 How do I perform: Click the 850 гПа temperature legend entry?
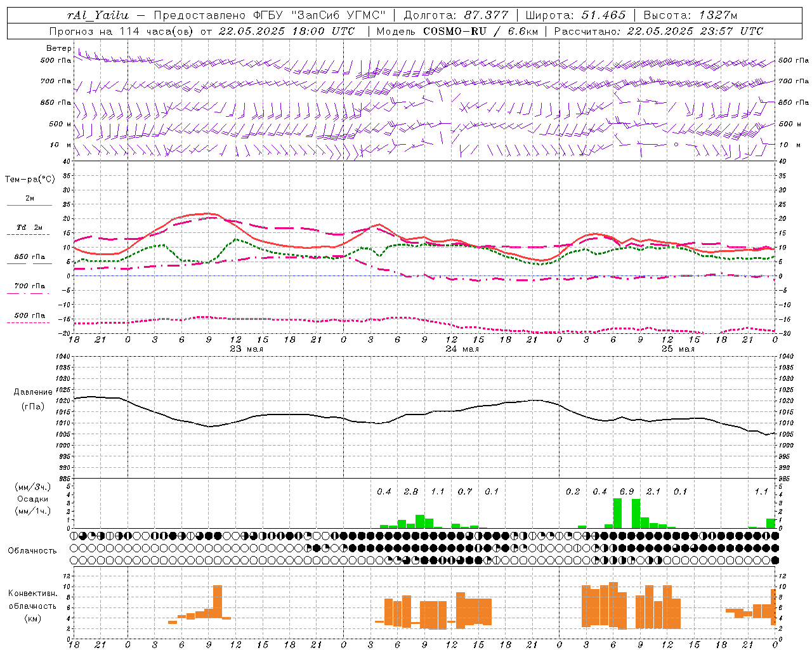point(29,257)
